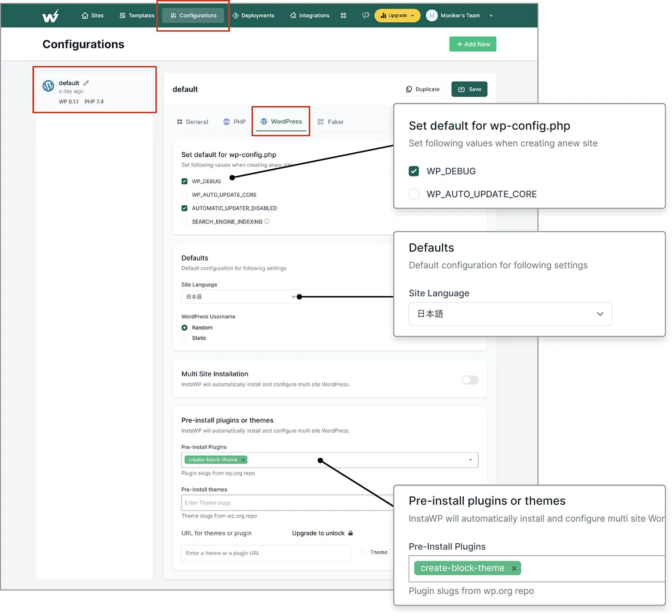Click the theme or plugin URL field
672x616 pixels.
click(265, 553)
